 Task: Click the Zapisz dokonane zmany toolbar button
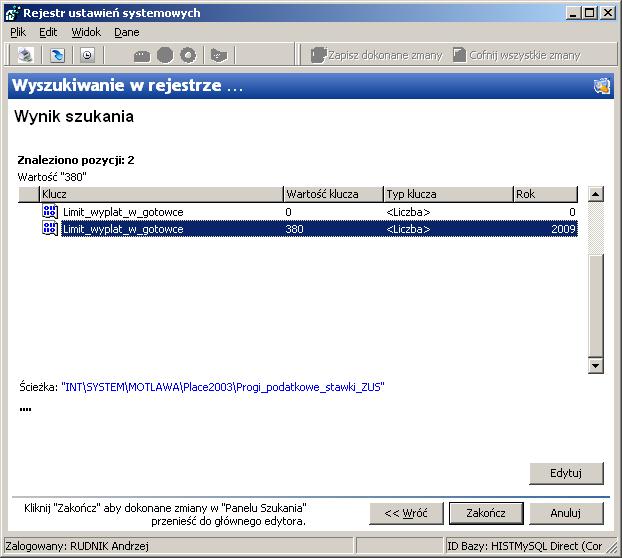click(x=376, y=55)
